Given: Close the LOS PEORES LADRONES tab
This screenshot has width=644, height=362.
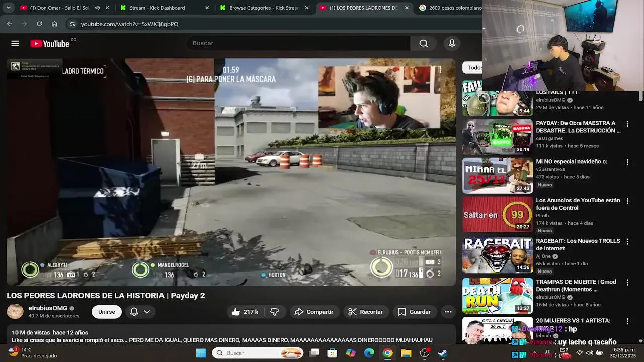Looking at the screenshot, I should [407, 8].
